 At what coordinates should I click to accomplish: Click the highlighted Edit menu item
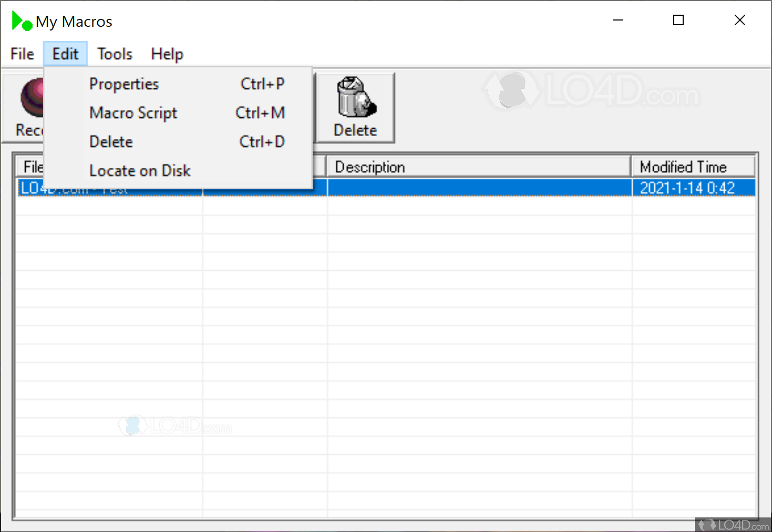click(65, 53)
